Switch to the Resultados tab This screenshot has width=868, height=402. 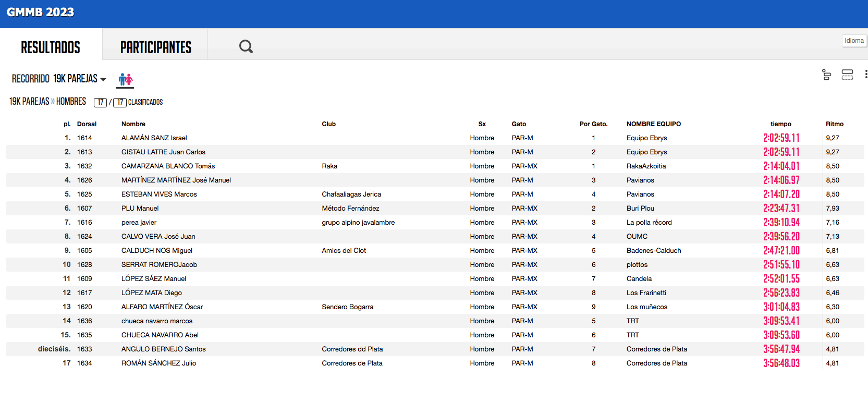click(x=51, y=47)
